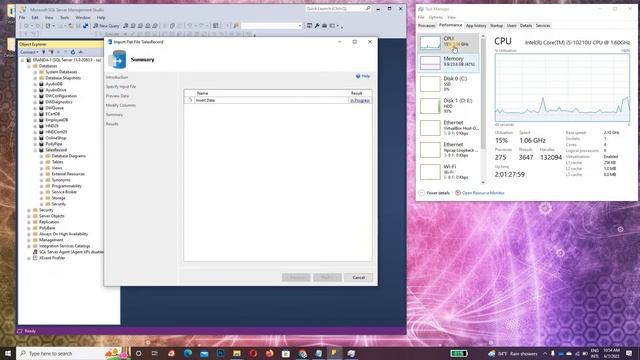Click the ECartDB database icon
This screenshot has width=640, height=360.
(x=41, y=114)
